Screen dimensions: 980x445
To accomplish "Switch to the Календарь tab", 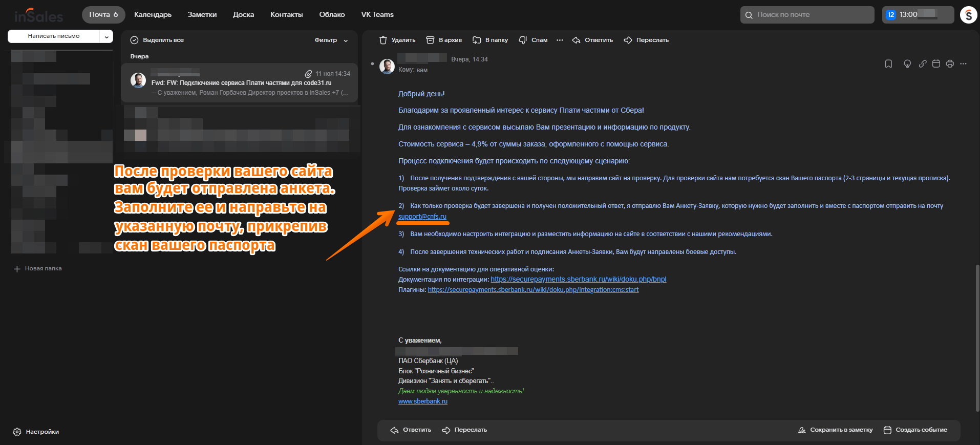I will click(153, 14).
